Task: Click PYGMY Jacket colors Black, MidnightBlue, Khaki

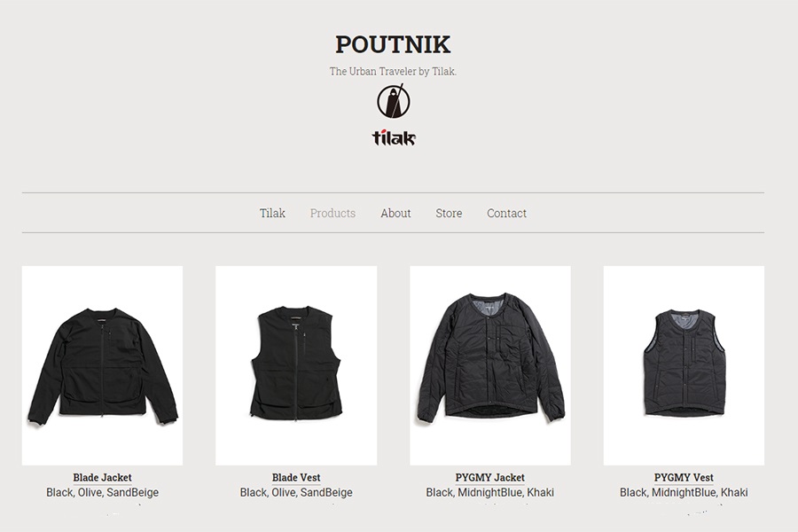Action: [x=490, y=492]
